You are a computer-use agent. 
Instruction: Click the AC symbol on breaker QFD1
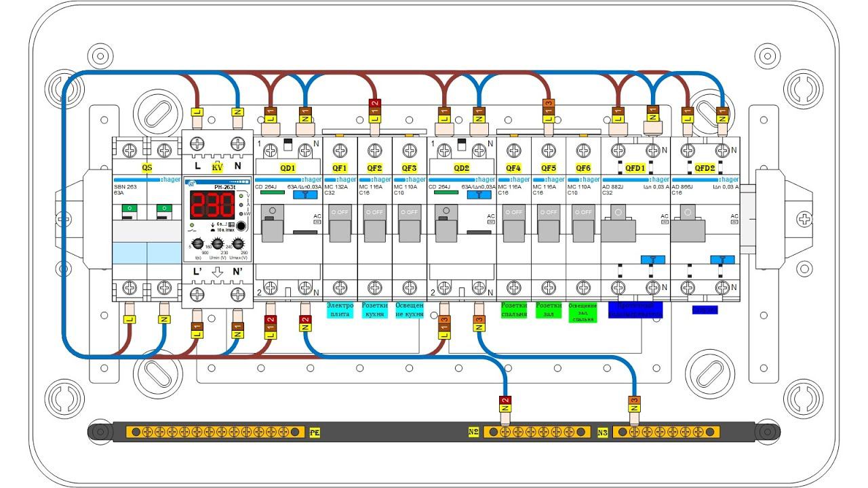point(664,218)
